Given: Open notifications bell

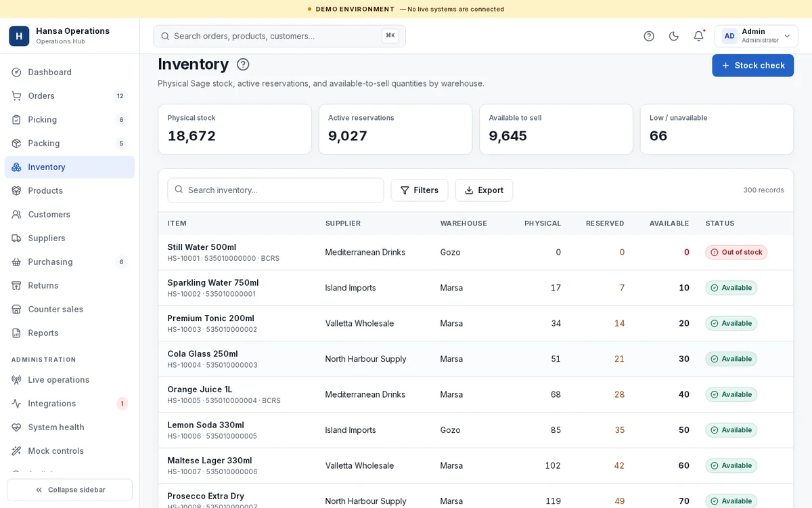Looking at the screenshot, I should (x=698, y=36).
